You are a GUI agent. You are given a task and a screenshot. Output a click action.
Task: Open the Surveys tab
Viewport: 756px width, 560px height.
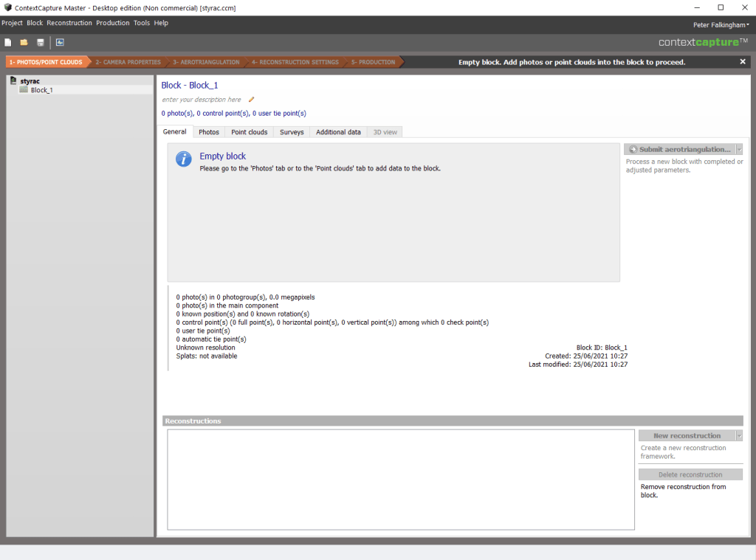click(x=292, y=132)
